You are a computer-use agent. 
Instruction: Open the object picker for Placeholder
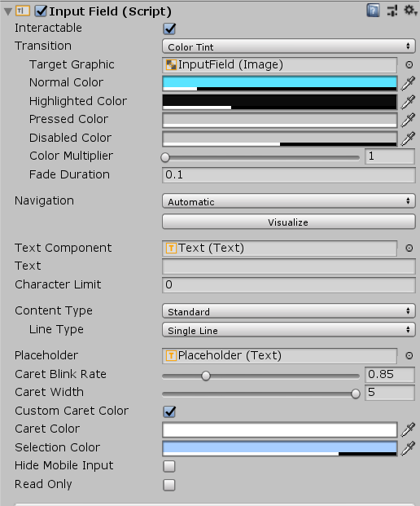(409, 355)
